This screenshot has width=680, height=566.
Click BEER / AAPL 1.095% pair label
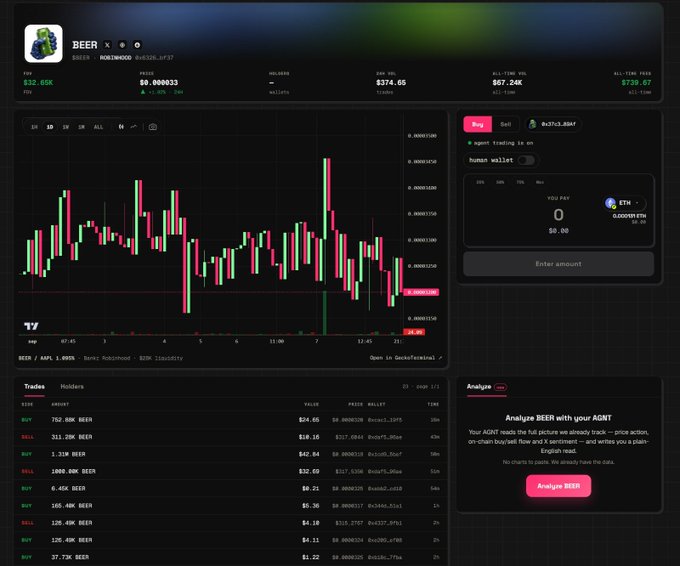click(46, 358)
